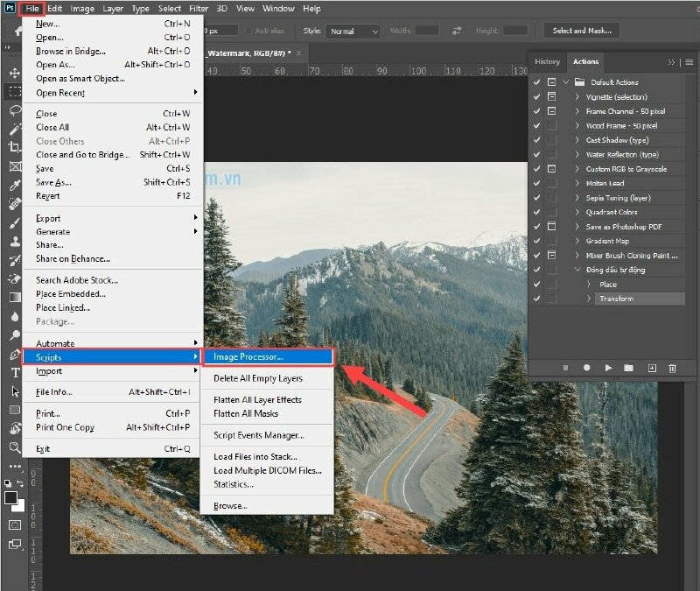Collapse the Default Actions folder

[x=564, y=82]
